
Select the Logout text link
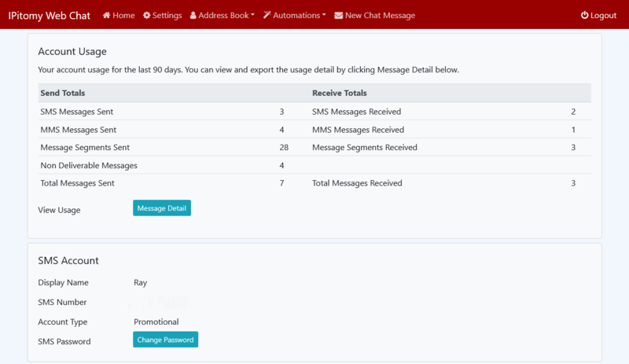click(x=603, y=16)
